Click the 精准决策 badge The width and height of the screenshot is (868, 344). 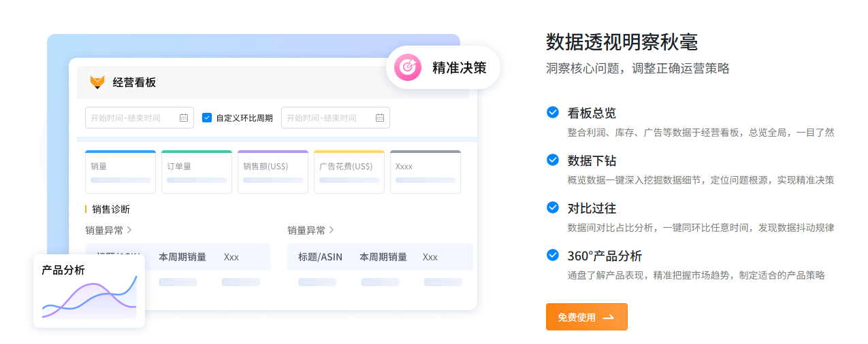point(443,67)
